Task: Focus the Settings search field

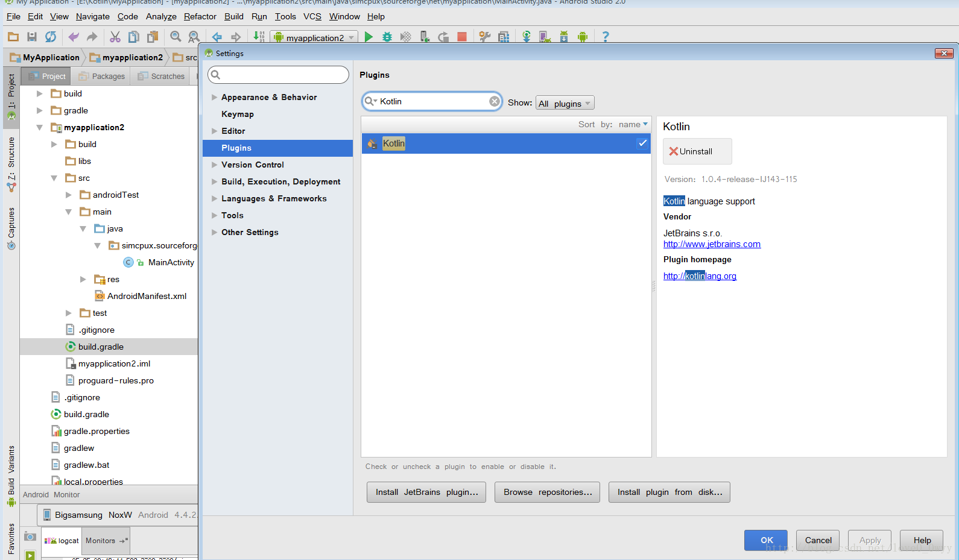Action: tap(278, 75)
